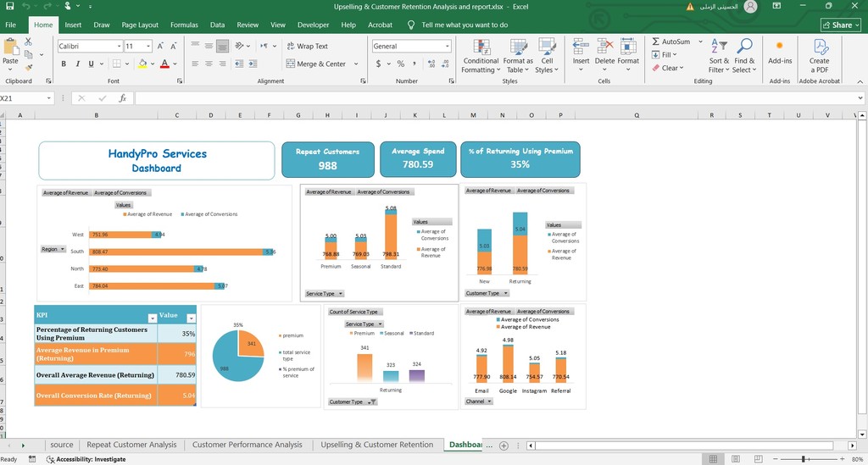Apply Accounting Number Format dollar icon
This screenshot has height=465, width=868.
click(x=378, y=64)
